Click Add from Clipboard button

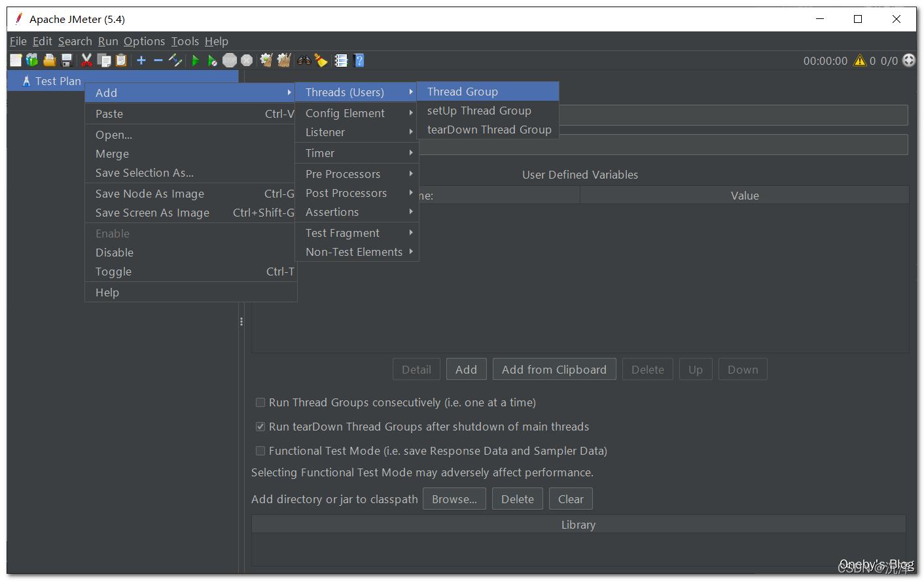point(554,370)
